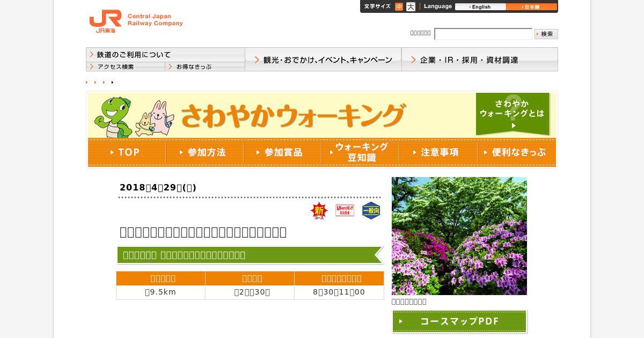Open アクセス検索 link
644x338 pixels.
(x=126, y=67)
